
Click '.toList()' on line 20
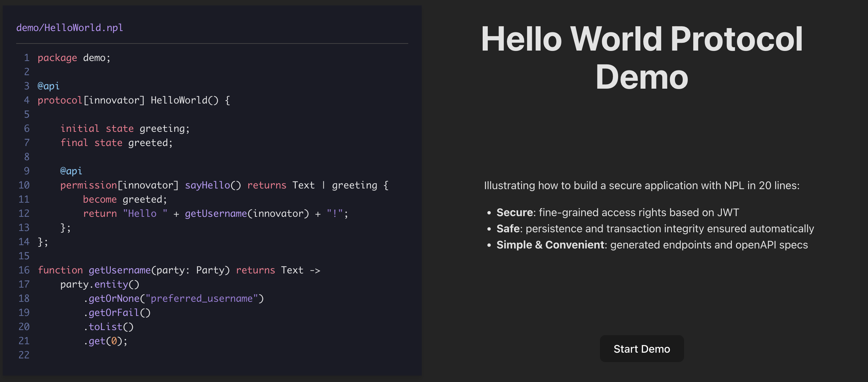click(x=108, y=327)
